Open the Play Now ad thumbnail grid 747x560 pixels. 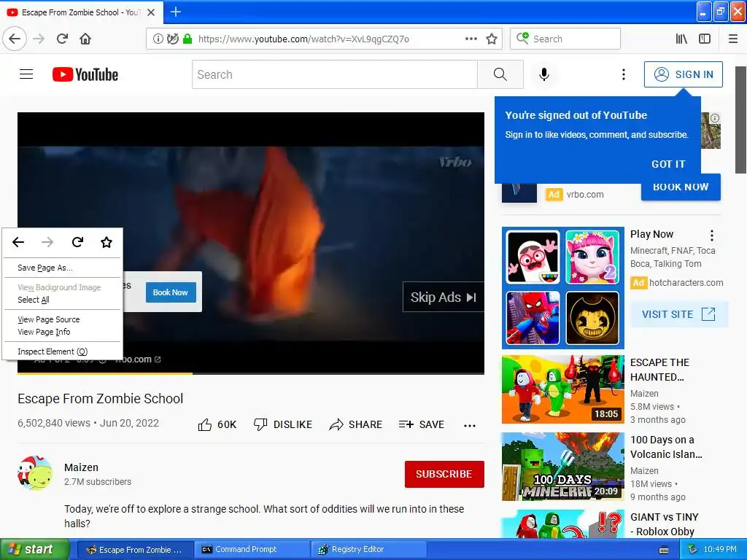[562, 287]
